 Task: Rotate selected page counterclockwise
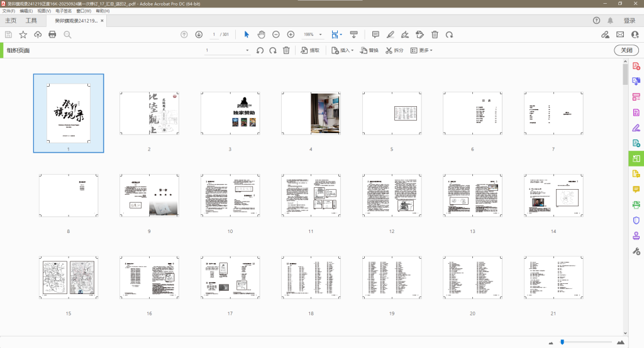click(260, 50)
